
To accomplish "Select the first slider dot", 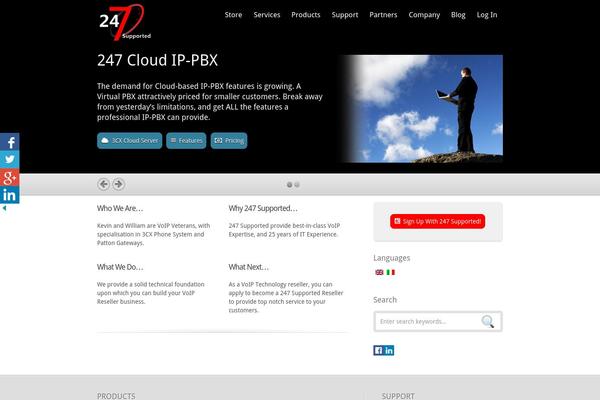I will (290, 184).
